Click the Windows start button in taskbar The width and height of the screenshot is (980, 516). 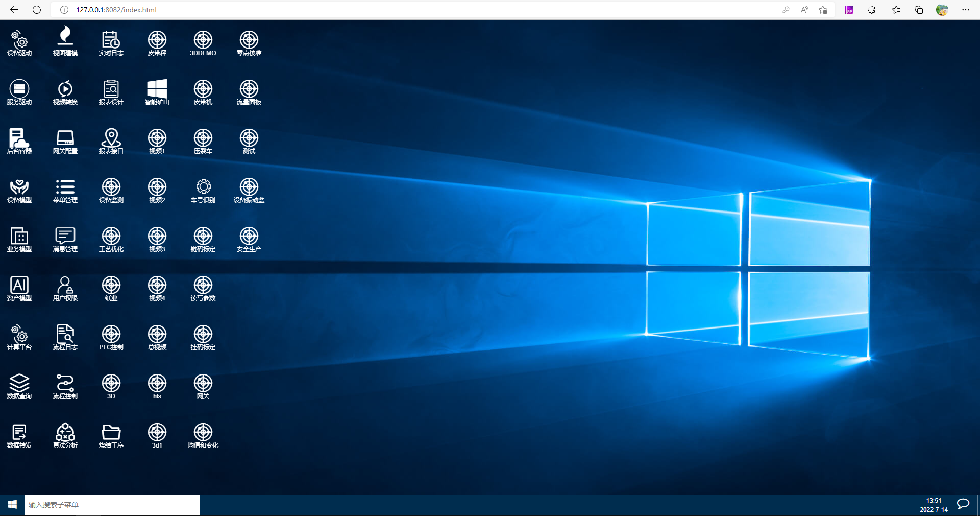(12, 504)
